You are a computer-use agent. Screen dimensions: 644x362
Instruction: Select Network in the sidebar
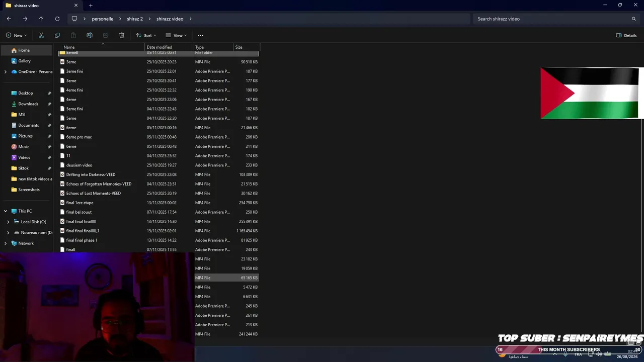(x=26, y=243)
